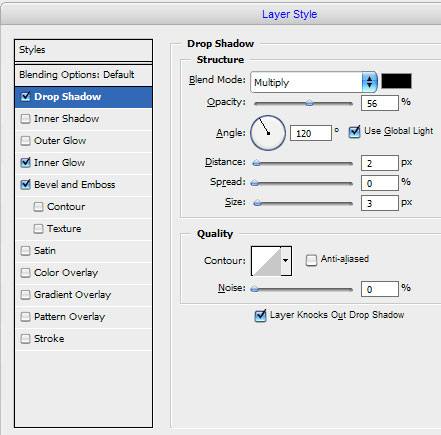The width and height of the screenshot is (441, 435).
Task: Click the Noise percent value field
Action: 380,289
